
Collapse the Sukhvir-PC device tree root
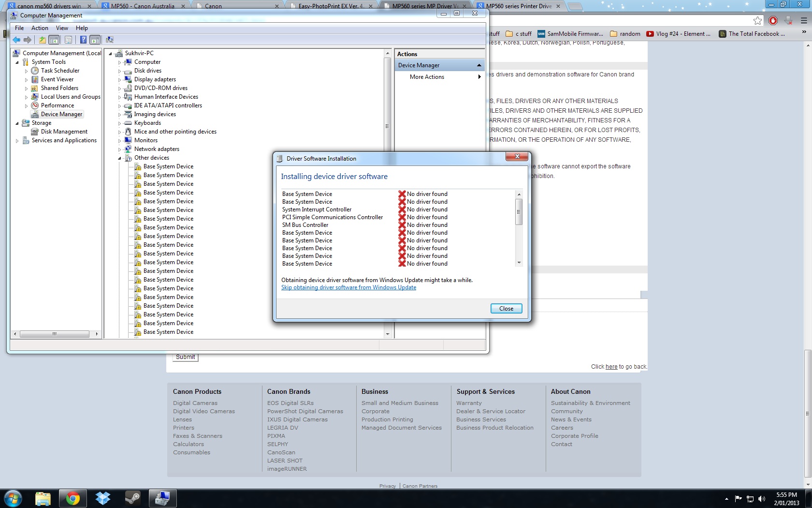click(110, 53)
